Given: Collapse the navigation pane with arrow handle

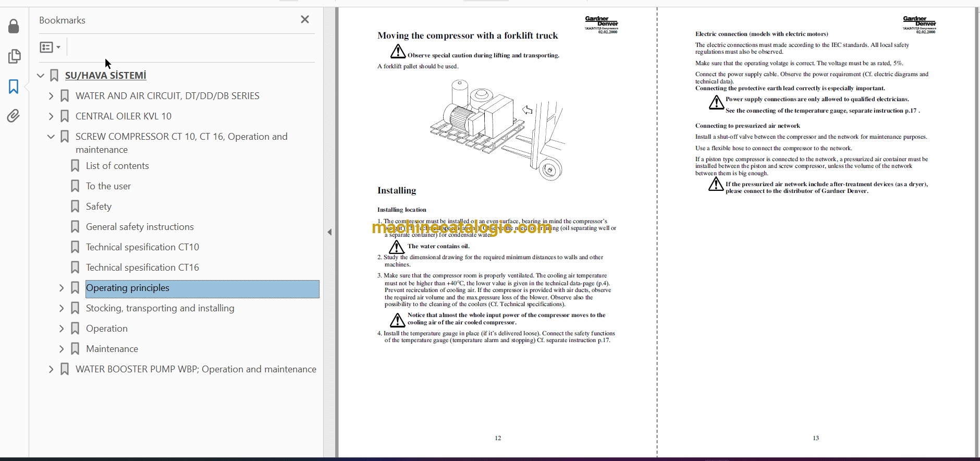Looking at the screenshot, I should 329,232.
